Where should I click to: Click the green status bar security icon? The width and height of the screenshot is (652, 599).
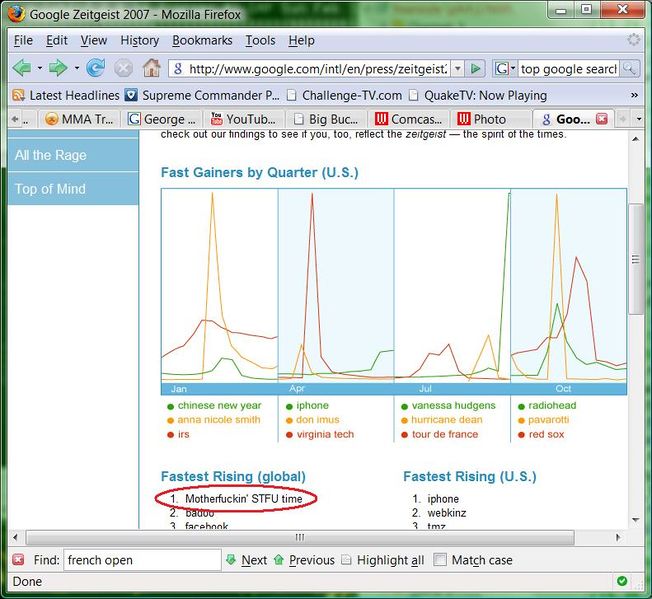click(x=622, y=581)
